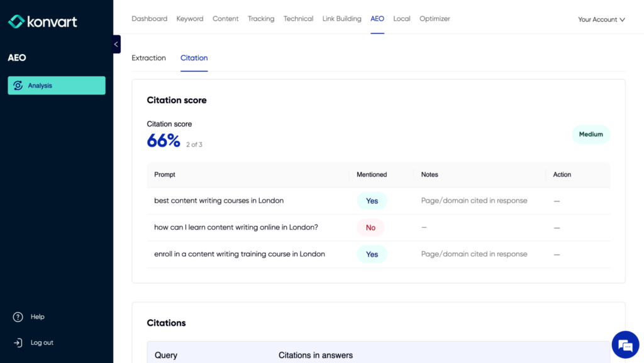Go to the Dashboard nav item
Screen dimensions: 644x363
[150, 19]
